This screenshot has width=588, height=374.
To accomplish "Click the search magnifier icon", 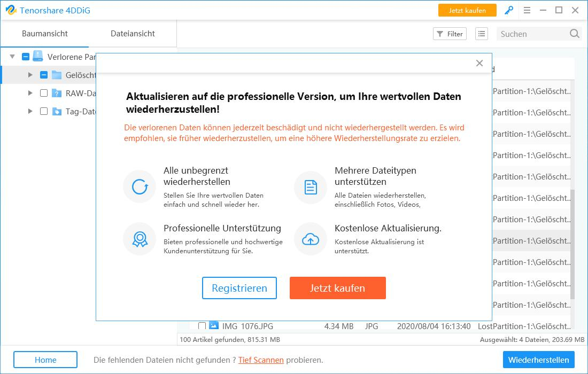I will click(575, 34).
